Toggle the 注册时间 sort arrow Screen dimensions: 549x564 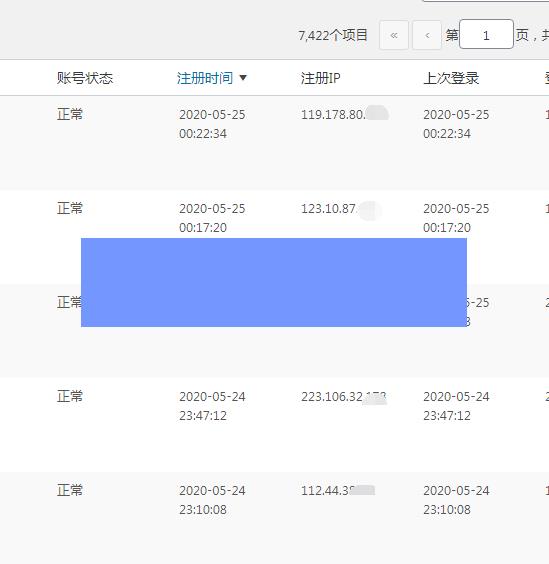coord(243,78)
